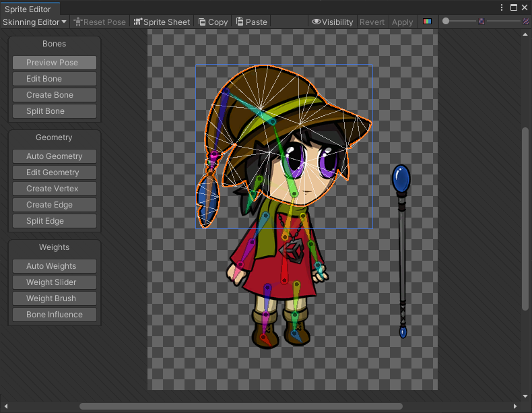532x413 pixels.
Task: Click the horizontal scrollbar at the bottom
Action: [x=240, y=406]
